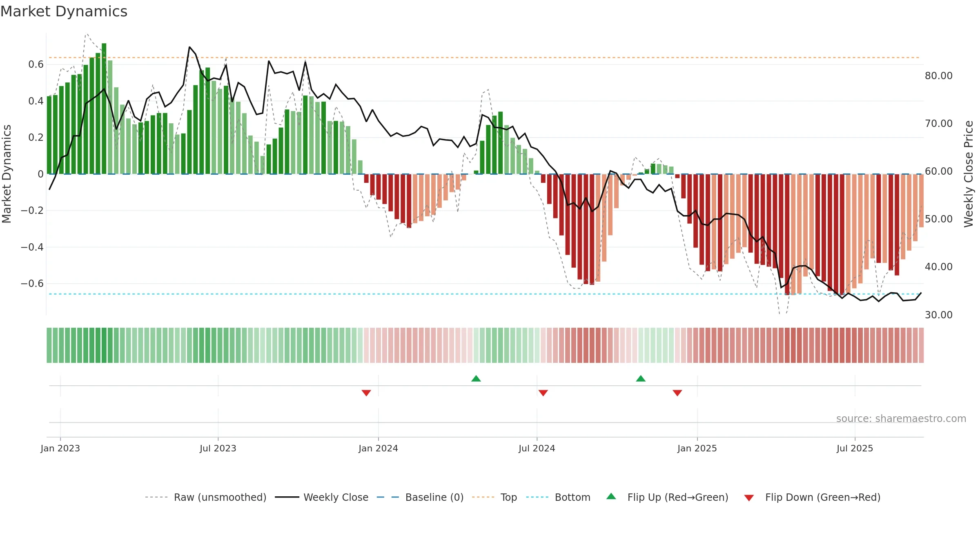Screen dimensions: 980x551
Task: Select the red flip-down marker before Jan 2024
Action: pos(366,393)
